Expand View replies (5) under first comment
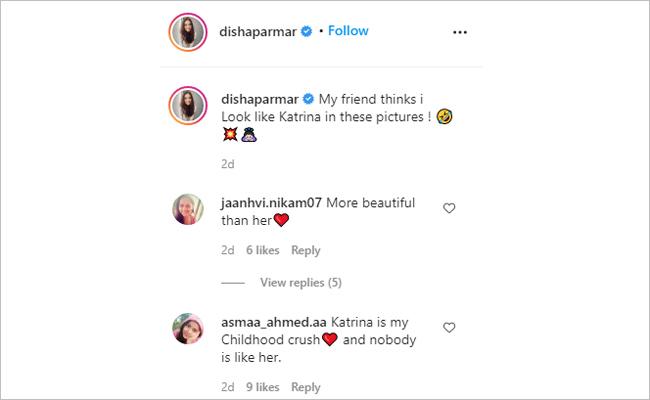 (x=300, y=283)
